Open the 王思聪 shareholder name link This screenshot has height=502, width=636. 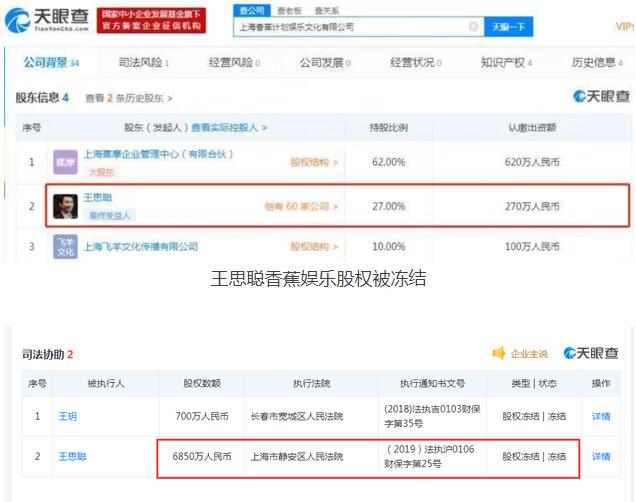98,198
